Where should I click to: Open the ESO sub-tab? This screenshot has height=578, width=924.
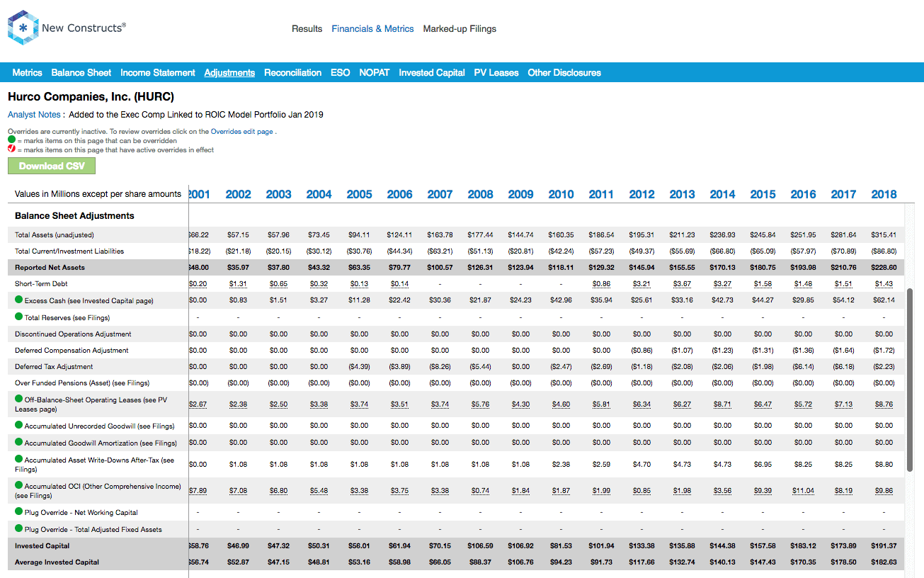pos(341,73)
